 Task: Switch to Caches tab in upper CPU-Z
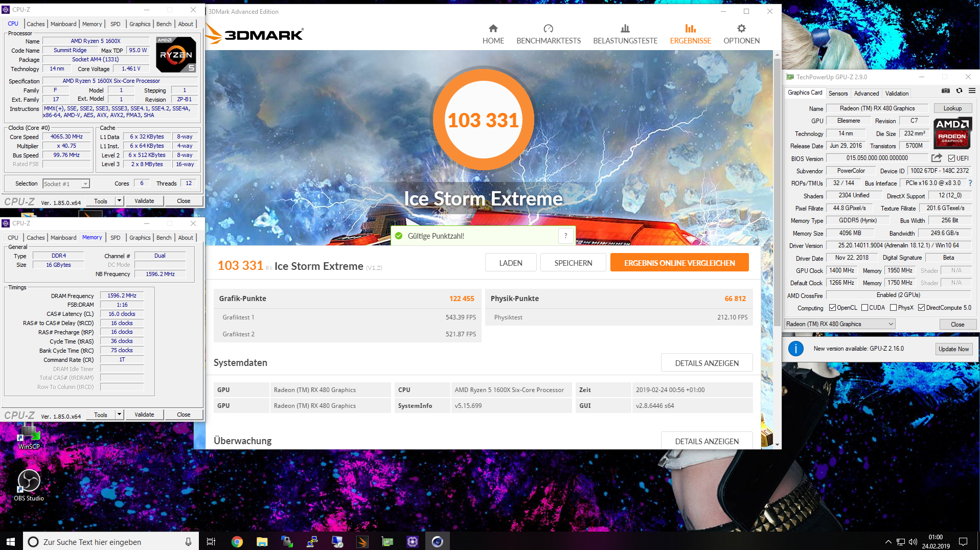(35, 24)
